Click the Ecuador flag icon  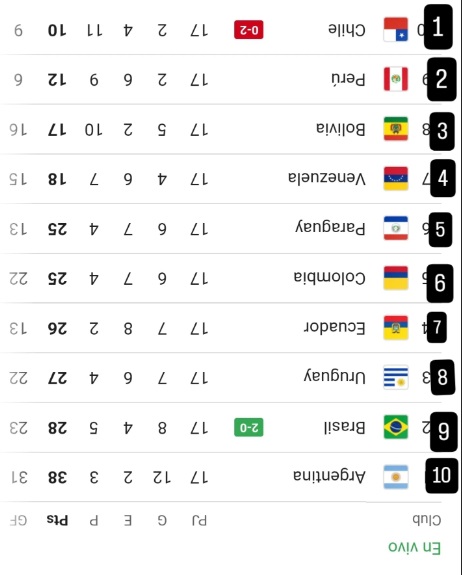click(396, 327)
